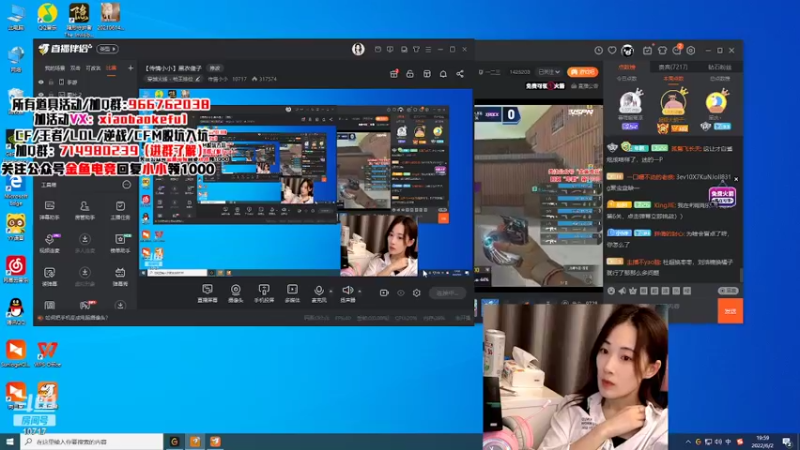Viewport: 800px width, 450px height.
Task: Open hamburger menu in 直播伴侣 title bar
Action: point(428,49)
